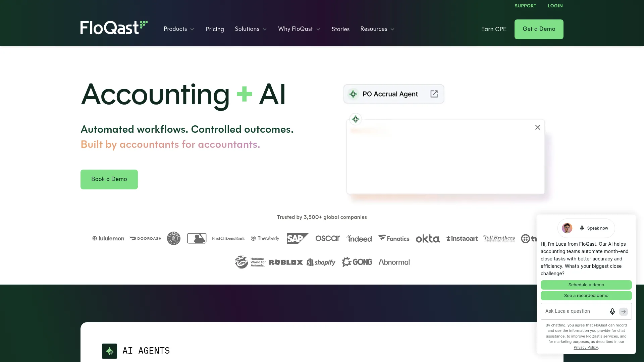
Task: Close the agent preview panel
Action: click(538, 127)
